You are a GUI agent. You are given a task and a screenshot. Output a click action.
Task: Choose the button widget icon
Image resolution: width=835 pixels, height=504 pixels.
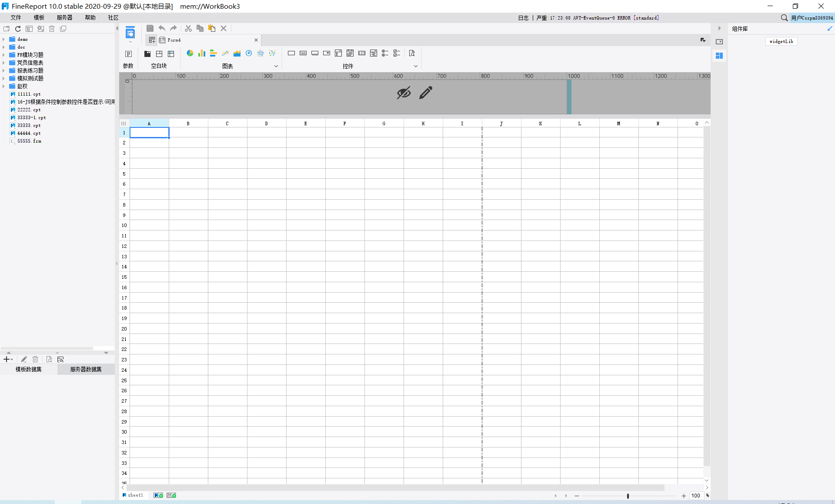point(315,53)
